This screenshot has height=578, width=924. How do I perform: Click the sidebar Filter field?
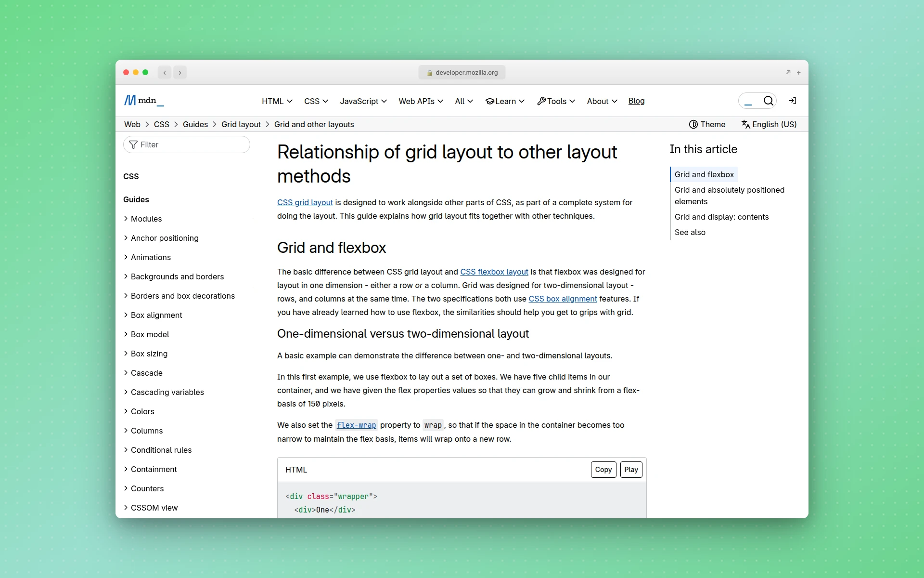pyautogui.click(x=187, y=144)
